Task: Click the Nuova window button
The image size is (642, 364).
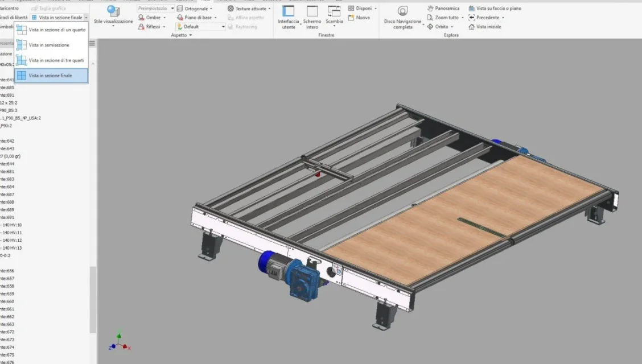Action: (359, 18)
